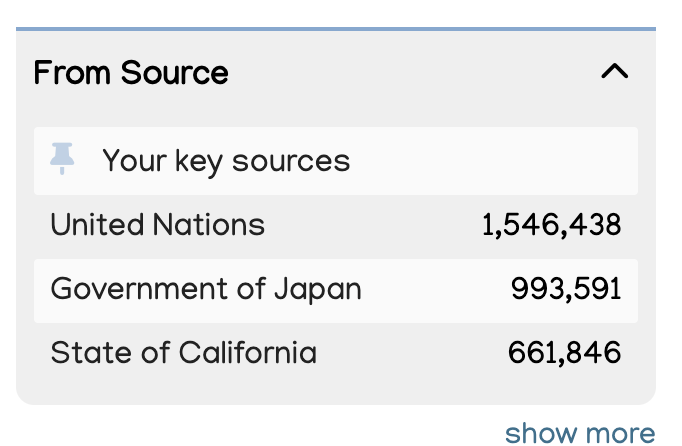Click header space between title and chevron
The height and width of the screenshot is (446, 682).
pyautogui.click(x=410, y=73)
